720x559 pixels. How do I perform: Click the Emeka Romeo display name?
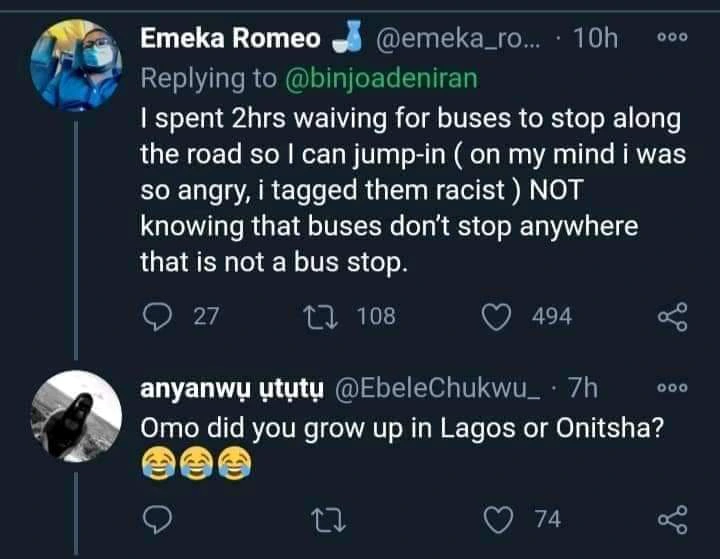(x=230, y=38)
